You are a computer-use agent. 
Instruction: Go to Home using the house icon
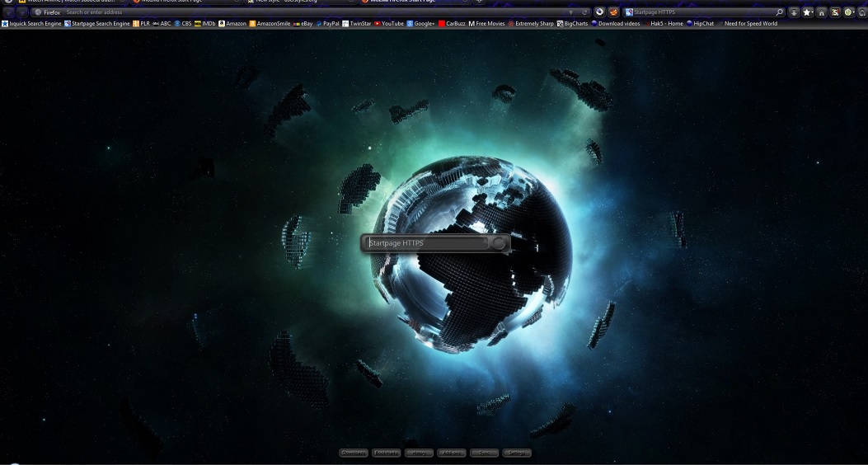(x=822, y=12)
